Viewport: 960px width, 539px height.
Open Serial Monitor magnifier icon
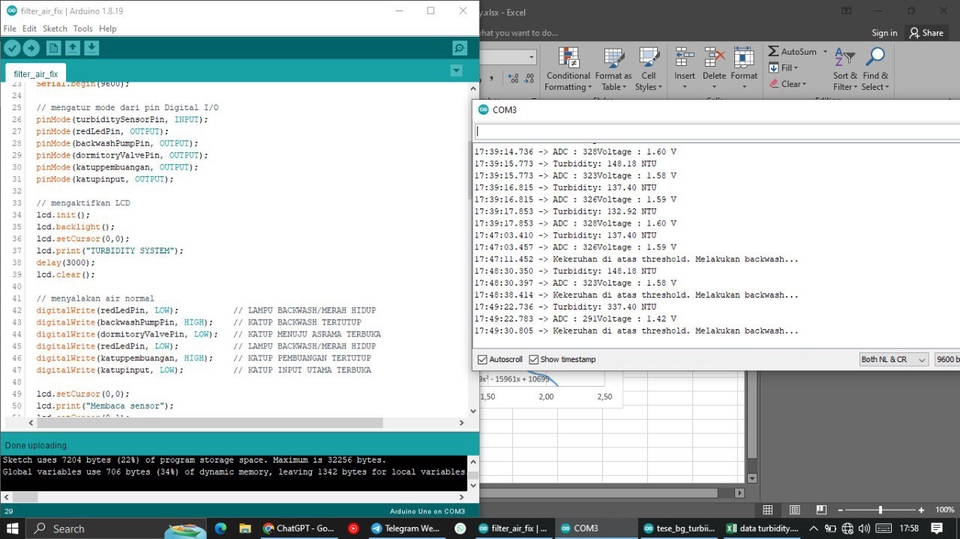(459, 48)
